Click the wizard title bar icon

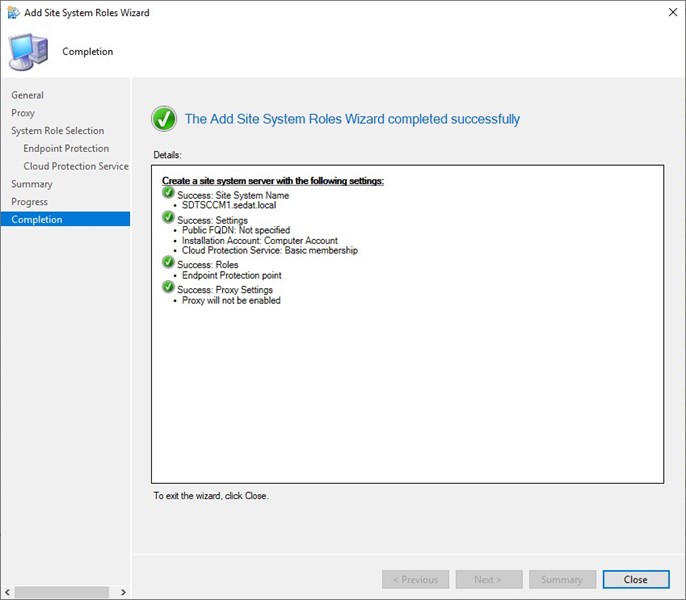(13, 13)
